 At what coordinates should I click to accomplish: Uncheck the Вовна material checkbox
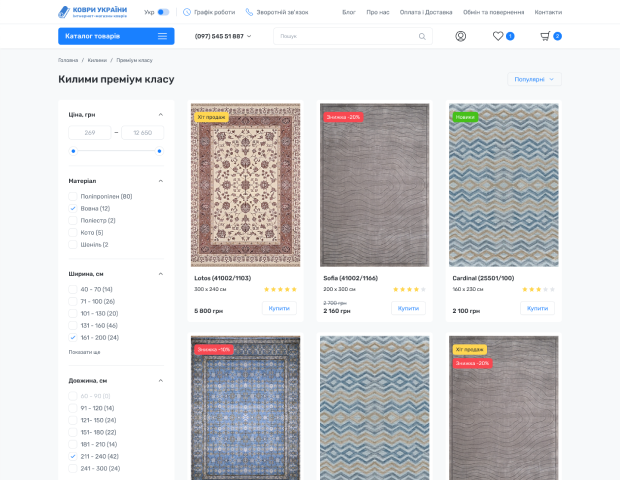pyautogui.click(x=73, y=208)
